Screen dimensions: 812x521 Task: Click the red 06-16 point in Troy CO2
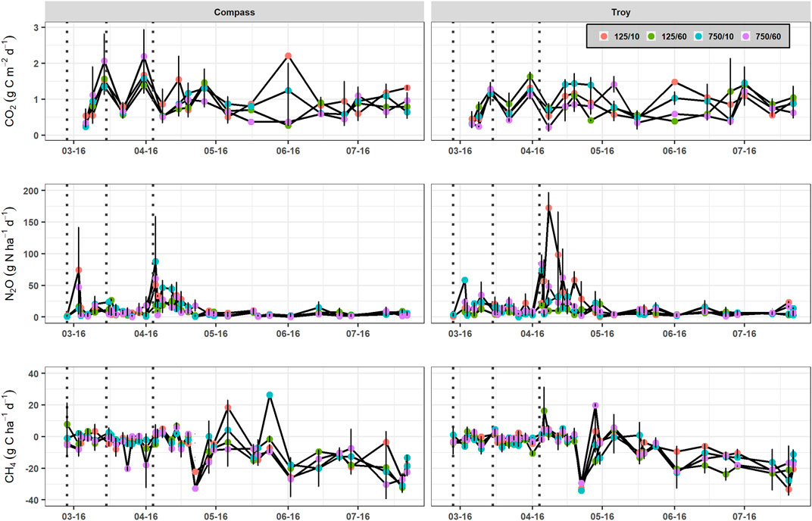point(674,82)
